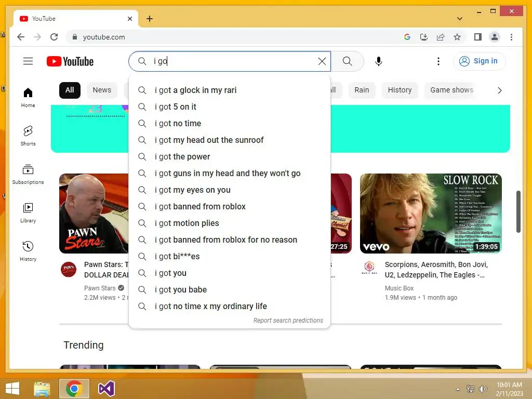Go back with the browser back arrow
532x399 pixels.
pyautogui.click(x=21, y=37)
